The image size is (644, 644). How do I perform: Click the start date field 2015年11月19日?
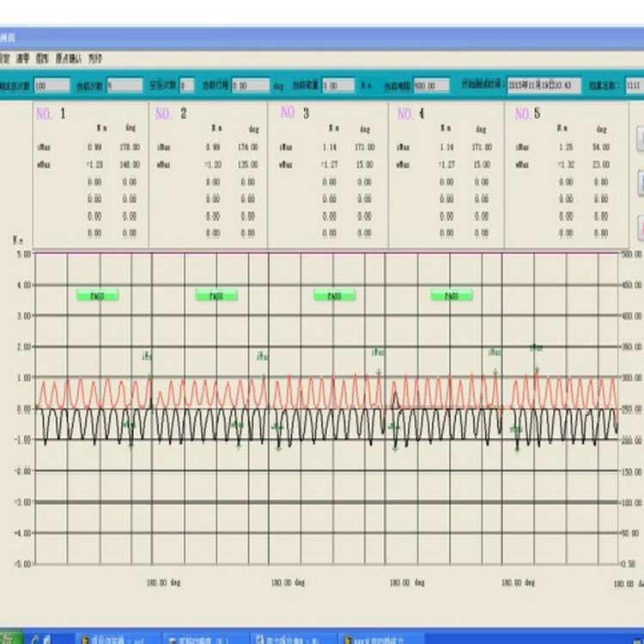(x=544, y=85)
